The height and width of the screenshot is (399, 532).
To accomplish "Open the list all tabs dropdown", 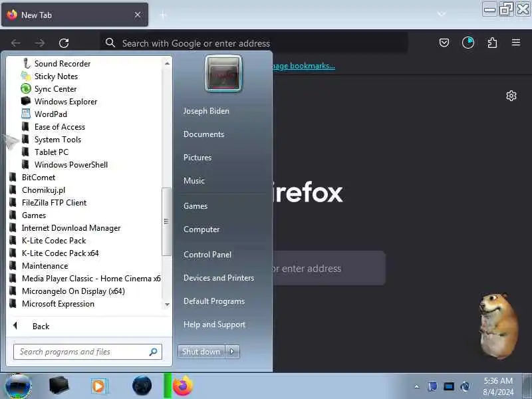I will 442,14.
